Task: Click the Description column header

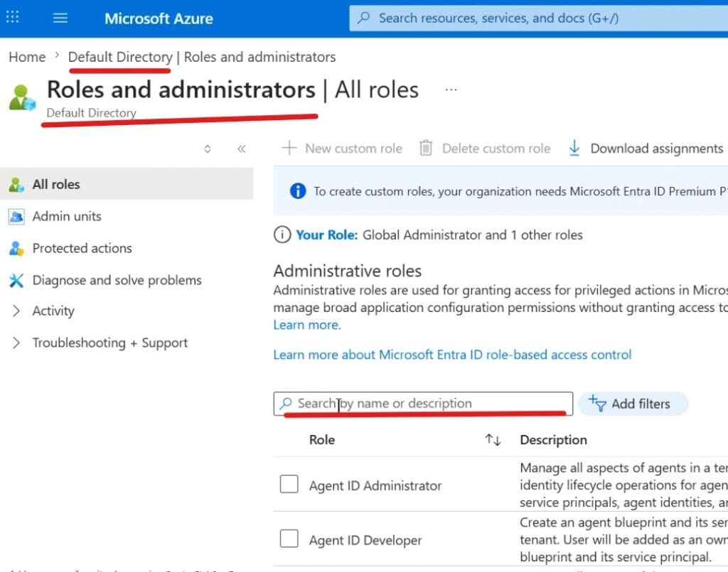Action: click(553, 440)
